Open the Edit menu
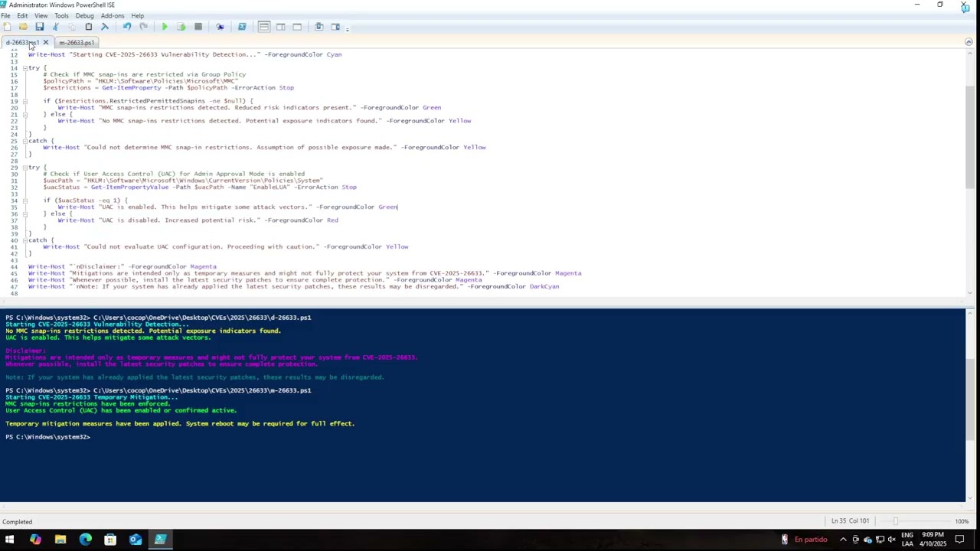The height and width of the screenshot is (551, 980). pos(22,15)
